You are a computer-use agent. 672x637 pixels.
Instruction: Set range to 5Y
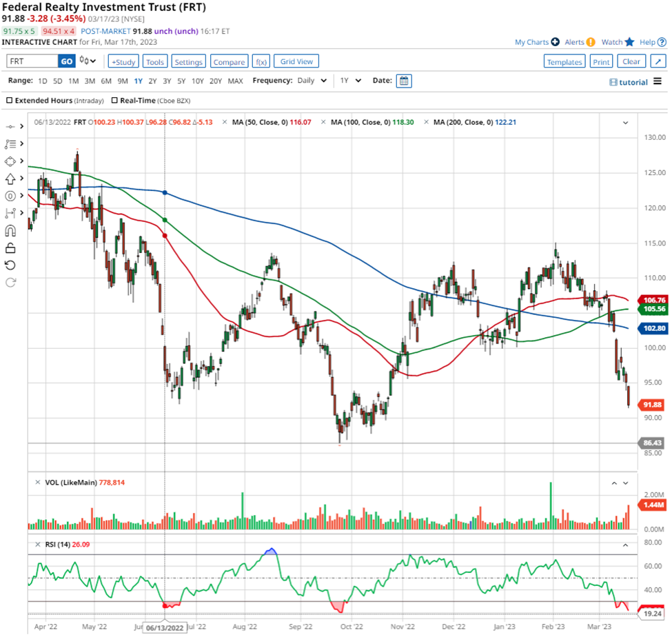tap(181, 81)
